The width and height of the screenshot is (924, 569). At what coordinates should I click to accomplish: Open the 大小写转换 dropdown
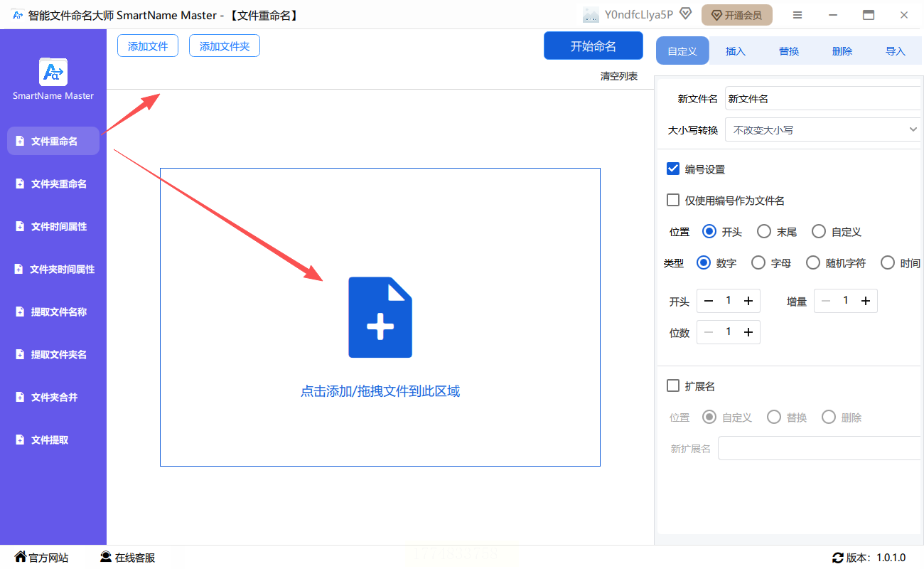pos(824,130)
